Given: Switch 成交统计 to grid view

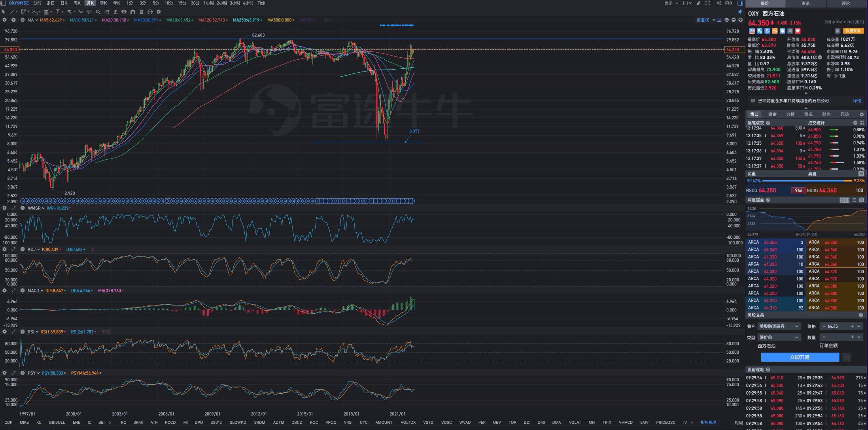Looking at the screenshot, I should [x=862, y=123].
